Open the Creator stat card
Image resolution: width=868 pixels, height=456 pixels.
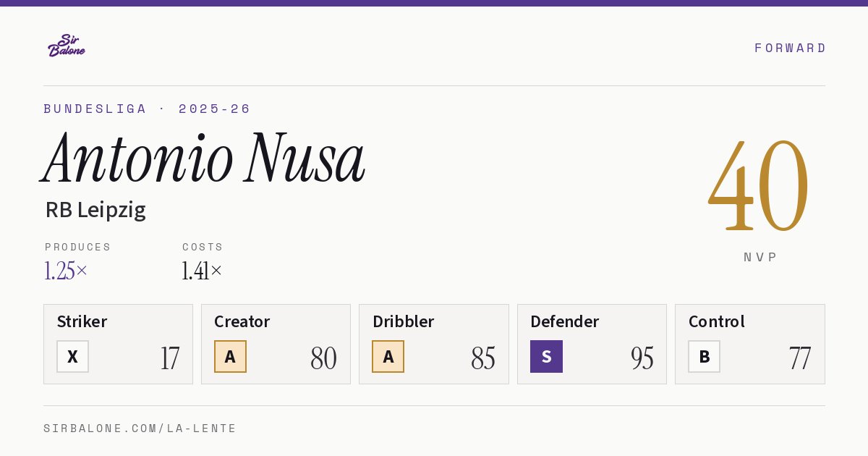coord(276,344)
